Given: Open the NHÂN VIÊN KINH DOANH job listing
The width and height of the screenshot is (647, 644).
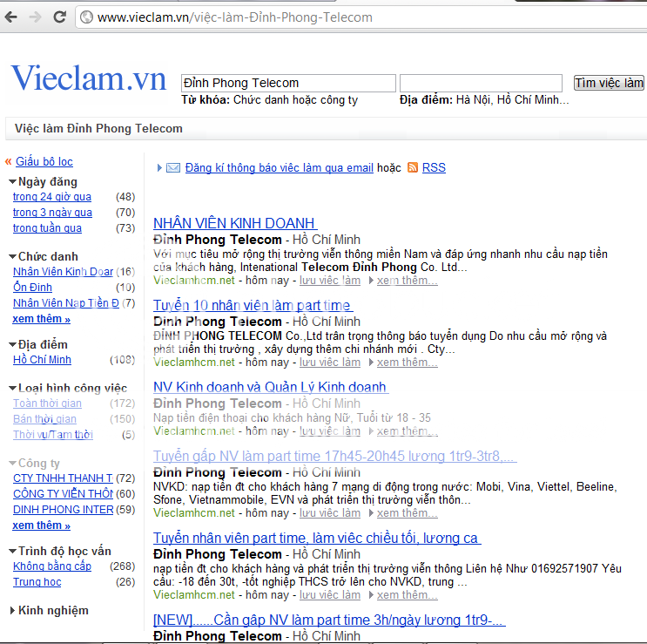Looking at the screenshot, I should [x=234, y=223].
